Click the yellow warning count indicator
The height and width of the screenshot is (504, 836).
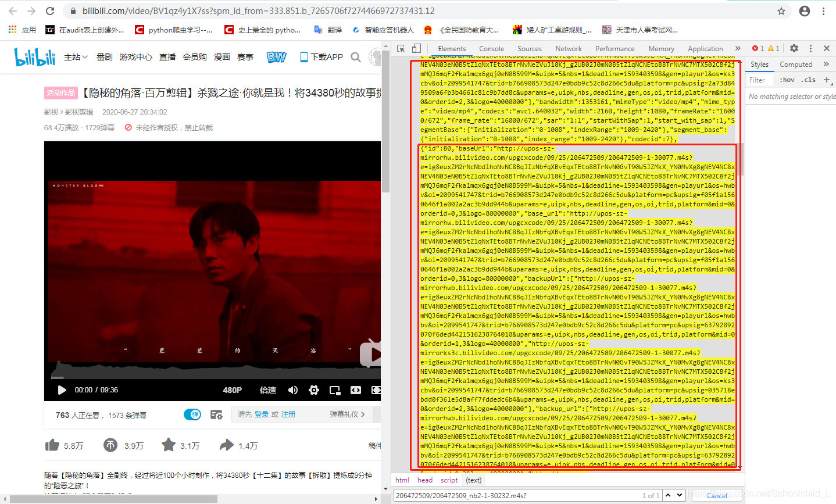pyautogui.click(x=774, y=49)
